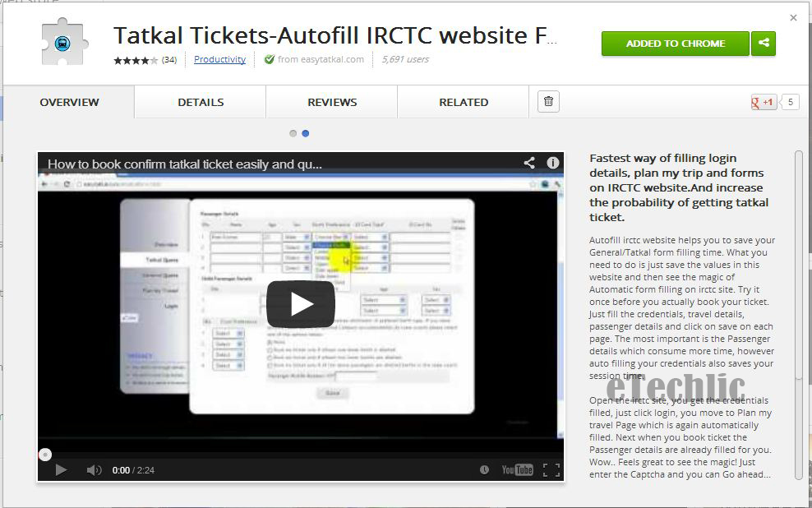Click the video share icon

529,163
